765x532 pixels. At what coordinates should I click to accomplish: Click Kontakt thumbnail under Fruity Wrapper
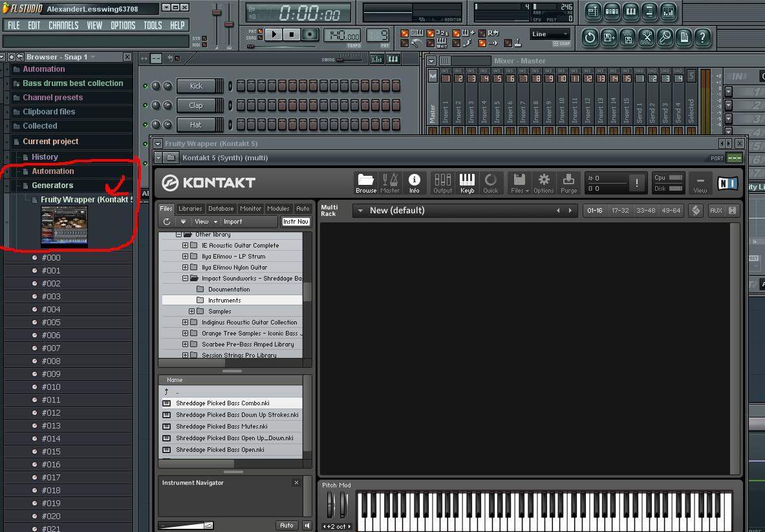click(65, 226)
